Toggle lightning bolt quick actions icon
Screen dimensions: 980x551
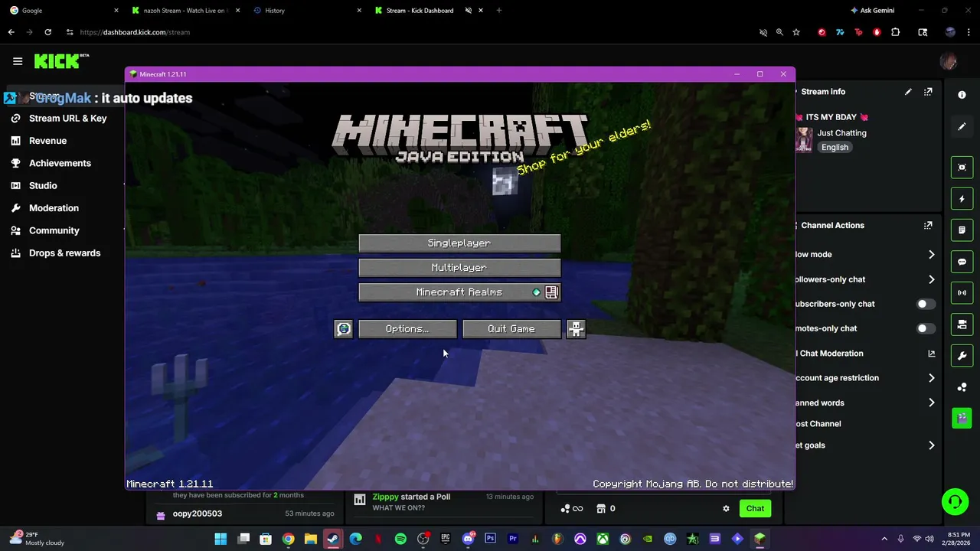[962, 199]
